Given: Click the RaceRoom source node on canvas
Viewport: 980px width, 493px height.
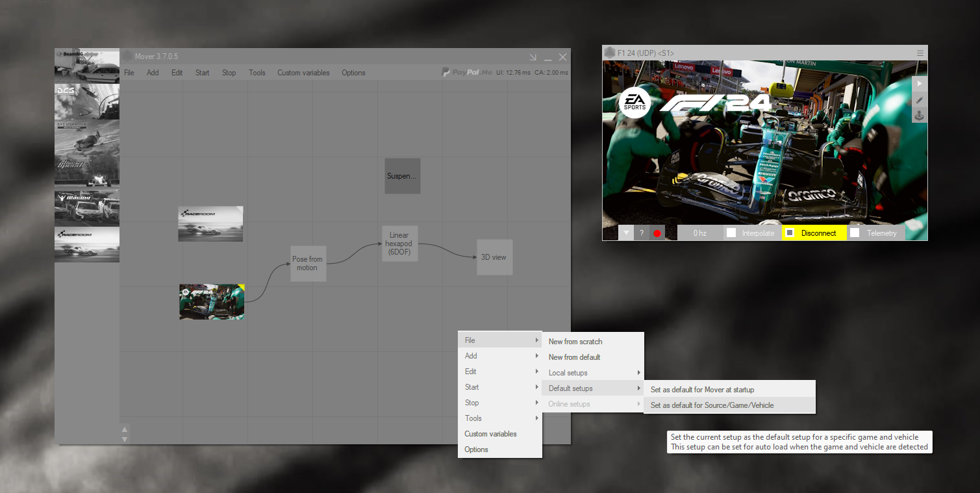Looking at the screenshot, I should click(210, 224).
